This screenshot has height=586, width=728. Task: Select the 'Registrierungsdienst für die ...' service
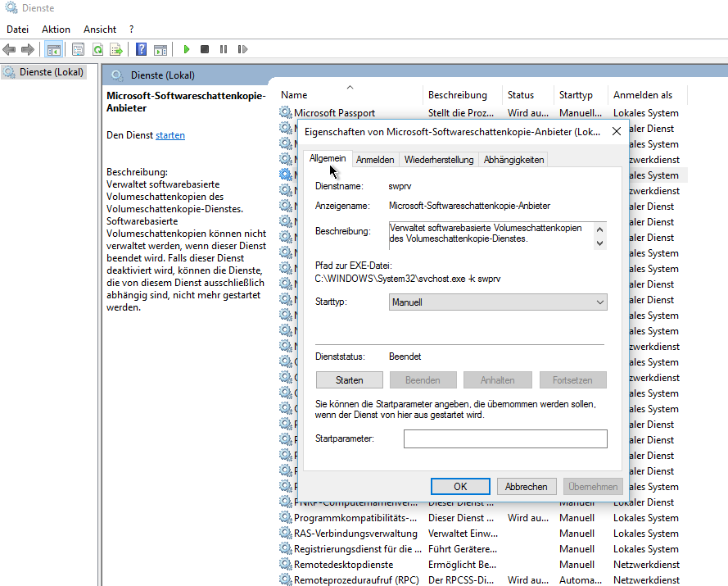(x=358, y=549)
